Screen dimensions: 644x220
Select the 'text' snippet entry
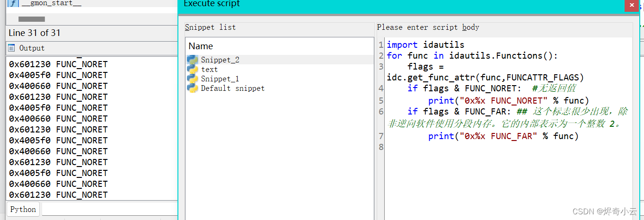[x=209, y=69]
